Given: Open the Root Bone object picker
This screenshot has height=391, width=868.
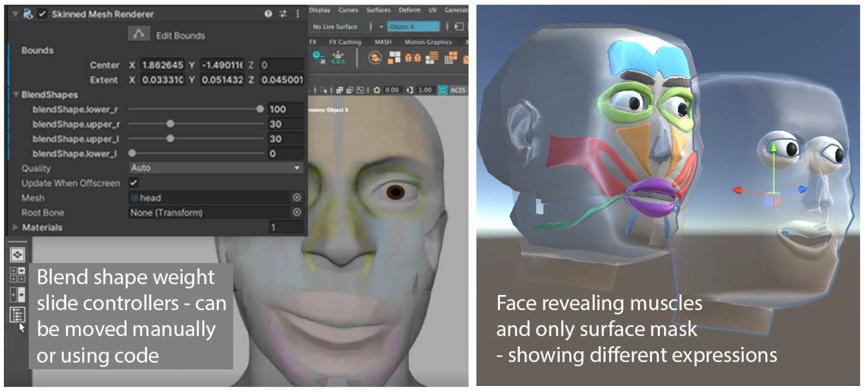Looking at the screenshot, I should point(297,212).
